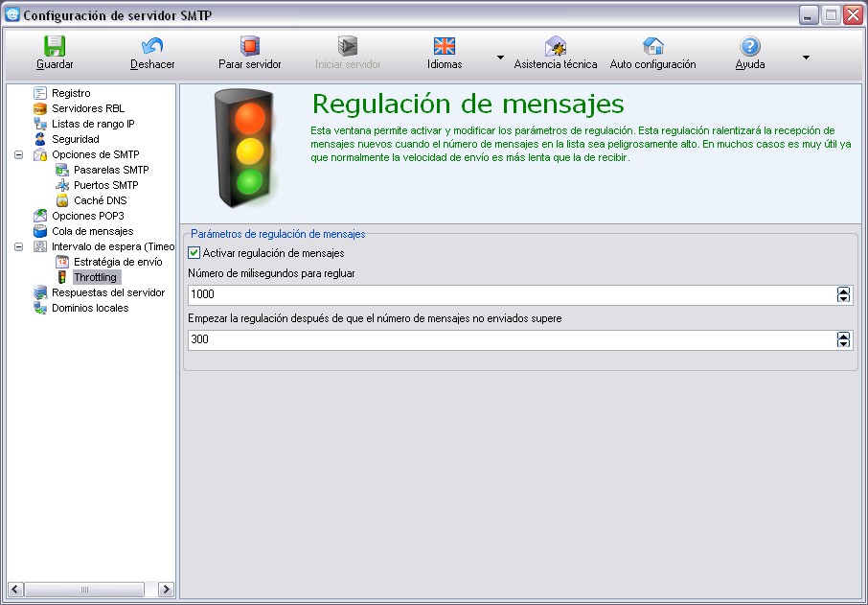Select the Servidores RBL icon
The width and height of the screenshot is (868, 605).
(40, 108)
